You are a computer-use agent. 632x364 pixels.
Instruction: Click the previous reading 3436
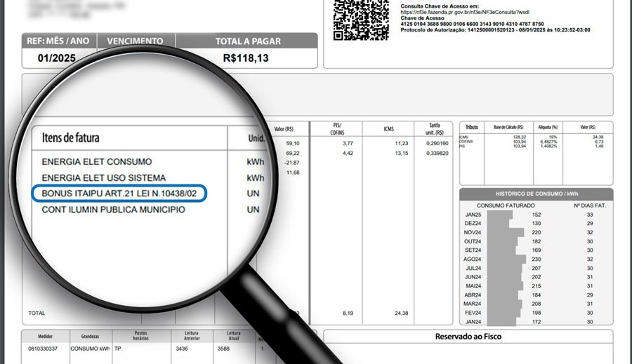pos(182,349)
